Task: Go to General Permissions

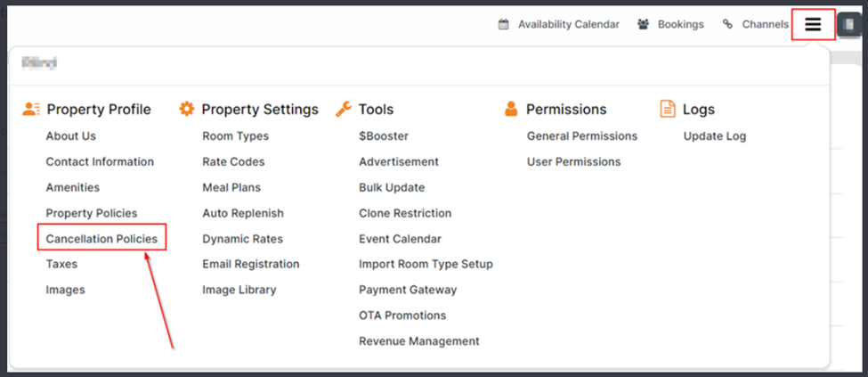Action: point(582,136)
